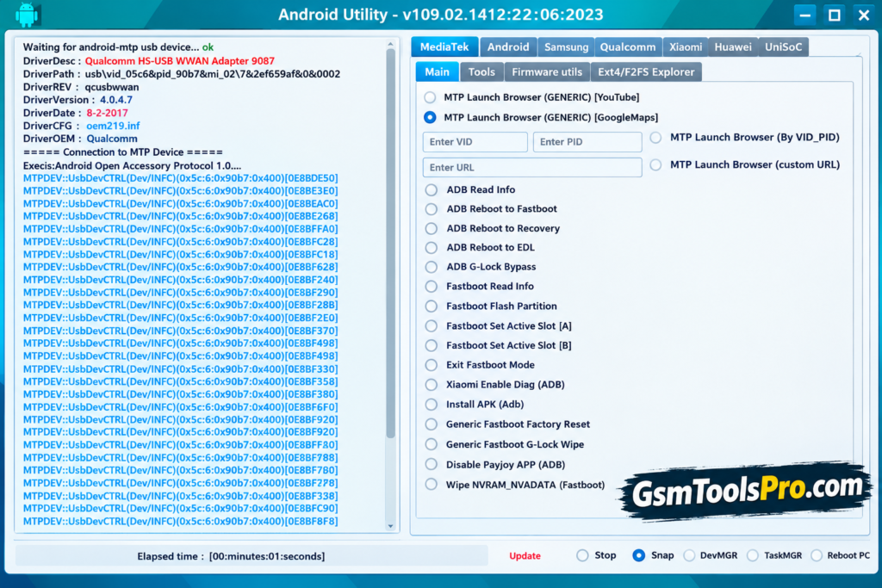Click the Elapsed time status text

pyautogui.click(x=231, y=556)
